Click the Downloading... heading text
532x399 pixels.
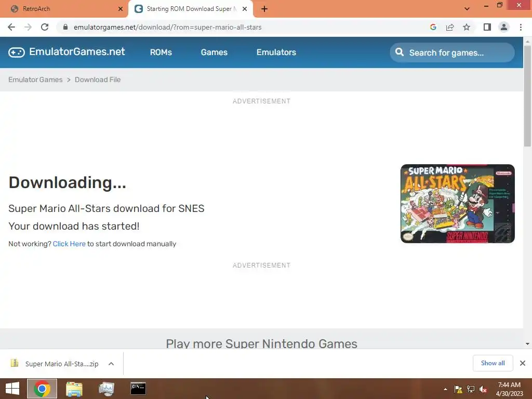click(x=67, y=182)
